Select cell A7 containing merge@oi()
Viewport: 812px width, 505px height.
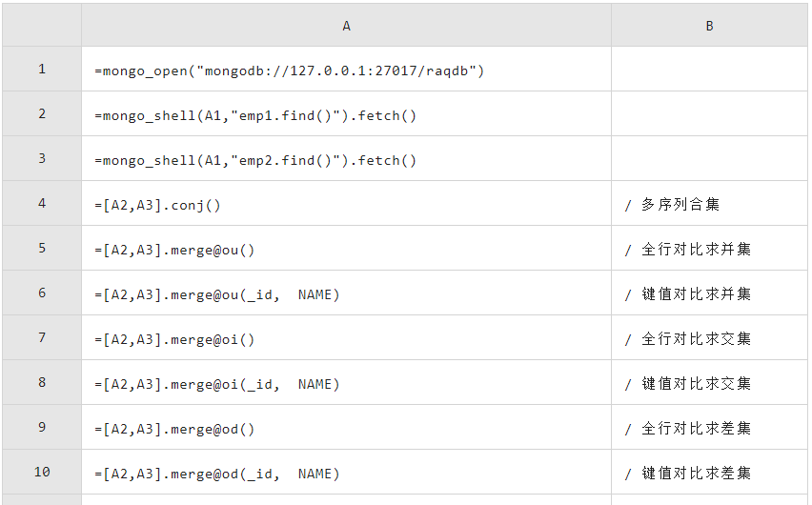coord(346,337)
